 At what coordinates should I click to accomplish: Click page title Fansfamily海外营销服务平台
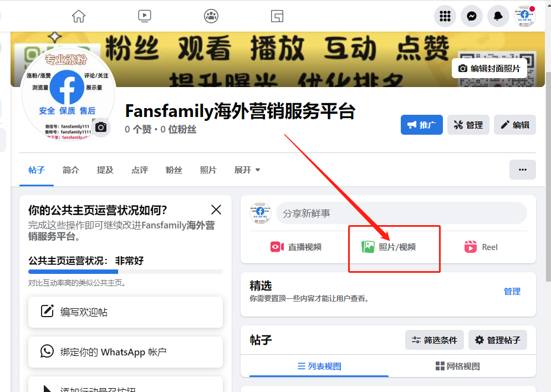pyautogui.click(x=240, y=111)
